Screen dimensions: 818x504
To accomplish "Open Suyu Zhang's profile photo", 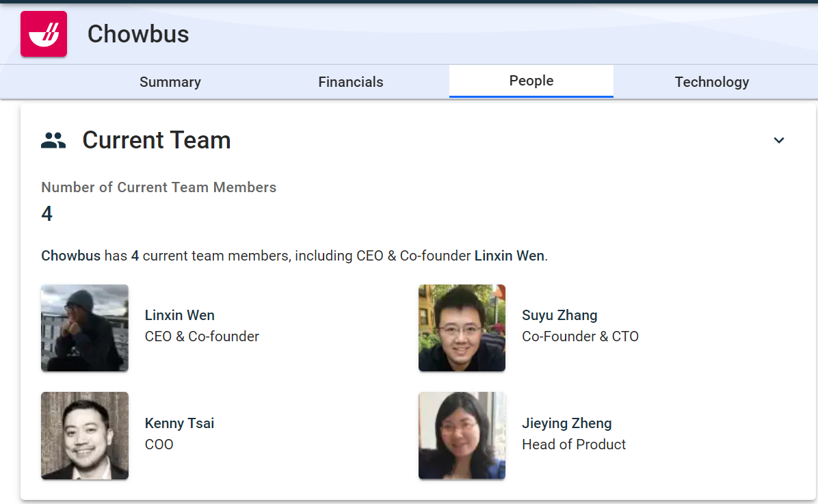I will [x=462, y=328].
